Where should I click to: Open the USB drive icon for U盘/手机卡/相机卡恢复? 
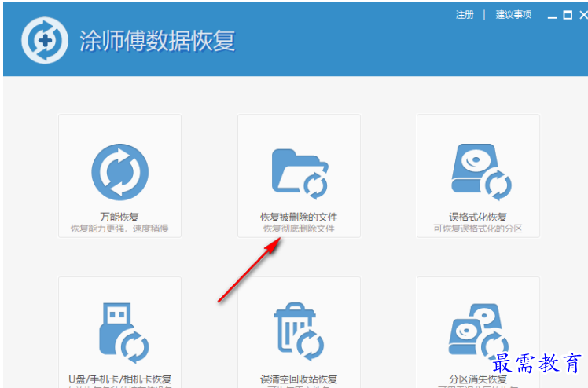coord(123,333)
